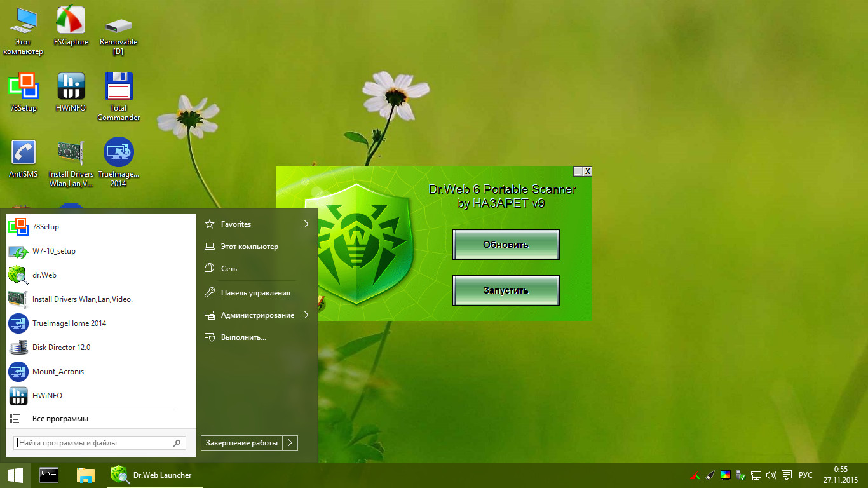Open File Explorer taskbar icon
The height and width of the screenshot is (488, 868).
click(85, 475)
